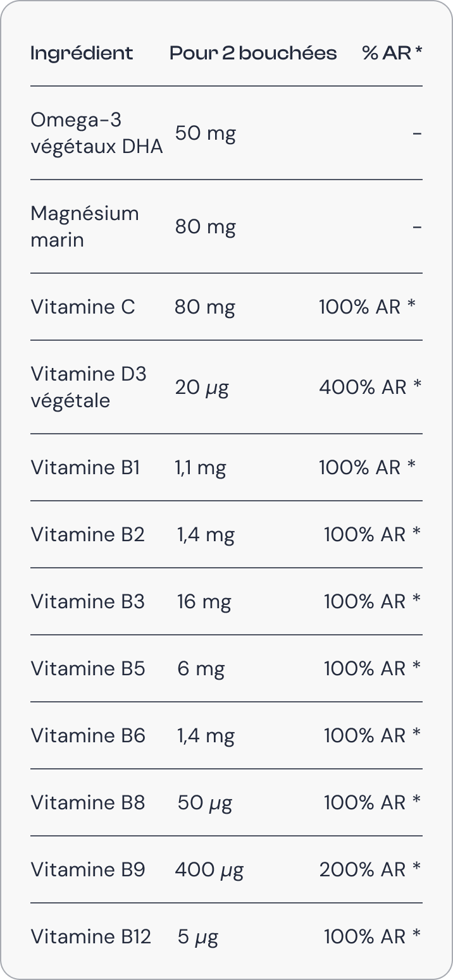Select the "Vitamine B1" row label
453x980 pixels.
click(85, 468)
